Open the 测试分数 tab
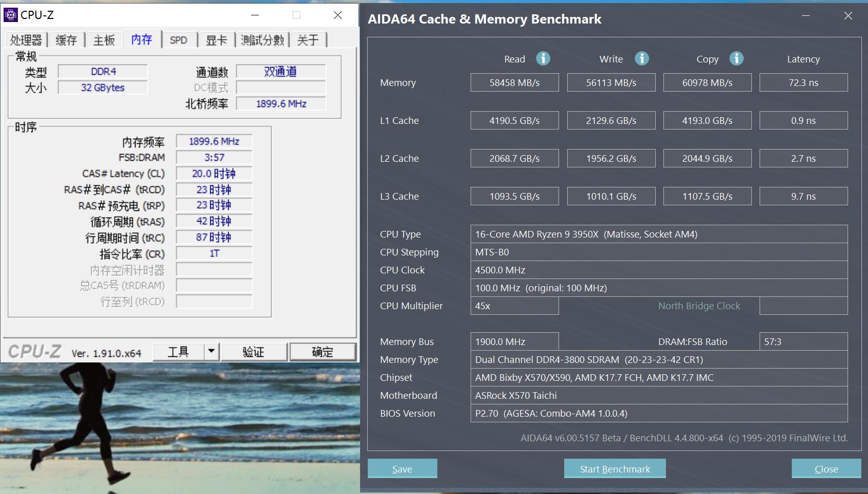Viewport: 868px width, 494px height. (x=262, y=40)
